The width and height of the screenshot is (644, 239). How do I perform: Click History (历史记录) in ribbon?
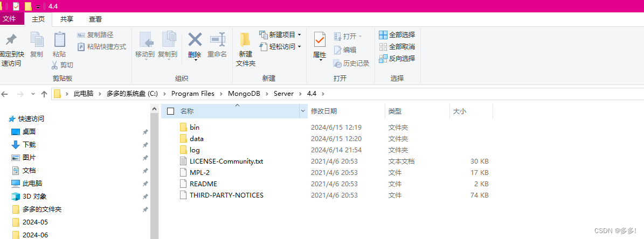click(x=351, y=64)
